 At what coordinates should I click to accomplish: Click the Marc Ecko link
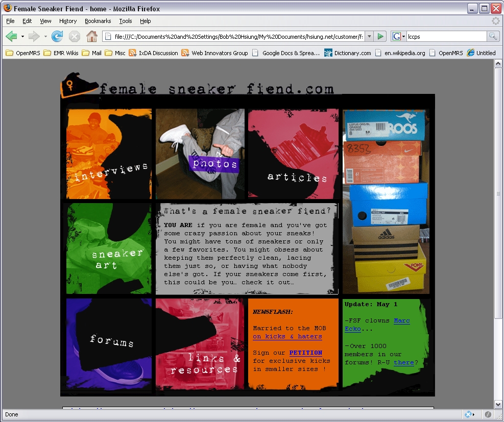[x=401, y=320]
